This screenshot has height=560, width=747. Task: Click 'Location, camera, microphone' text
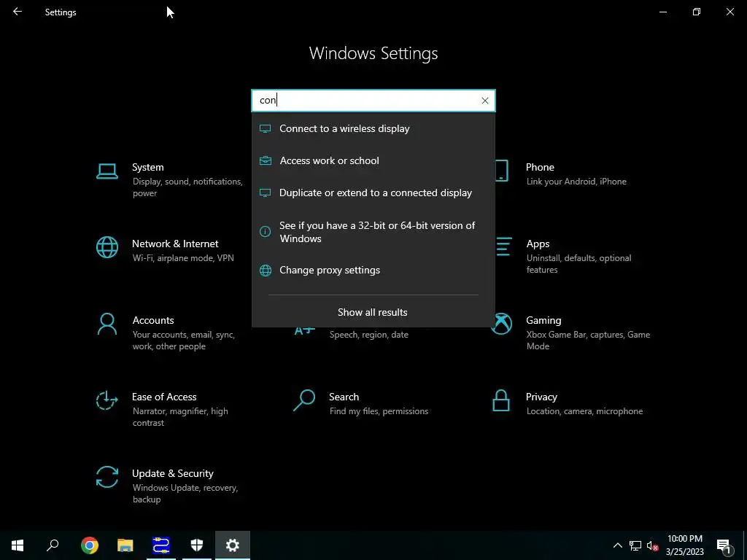(584, 411)
